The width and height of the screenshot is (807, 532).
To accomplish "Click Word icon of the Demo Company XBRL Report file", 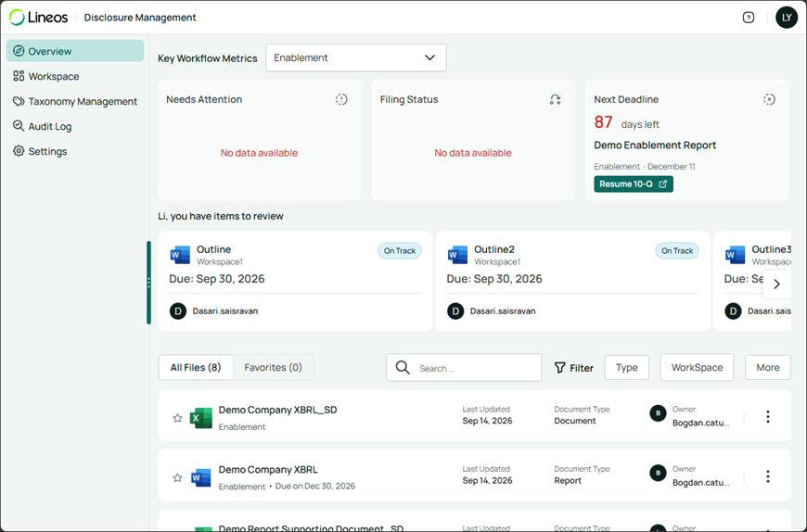I will click(200, 477).
